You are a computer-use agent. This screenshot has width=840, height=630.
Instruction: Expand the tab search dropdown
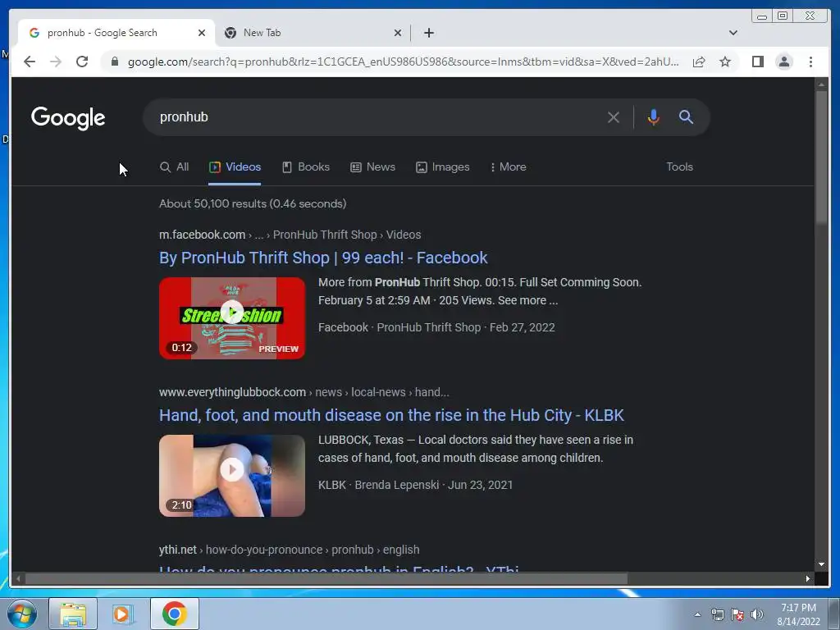tap(733, 33)
